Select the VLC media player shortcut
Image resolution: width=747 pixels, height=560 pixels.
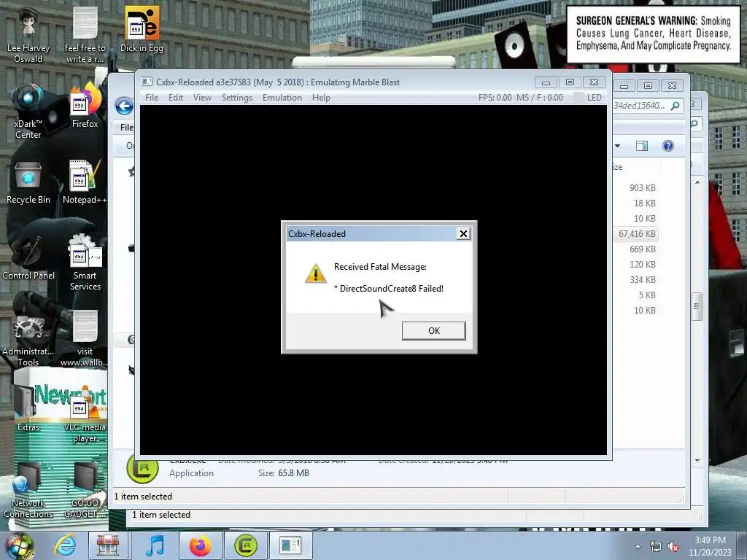coord(85,415)
